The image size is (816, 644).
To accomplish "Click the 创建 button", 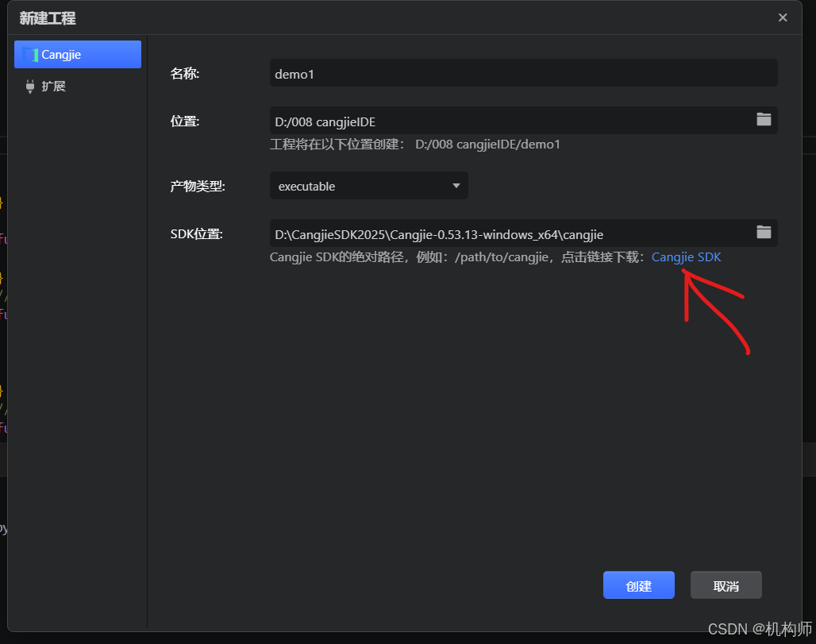I will pyautogui.click(x=638, y=585).
